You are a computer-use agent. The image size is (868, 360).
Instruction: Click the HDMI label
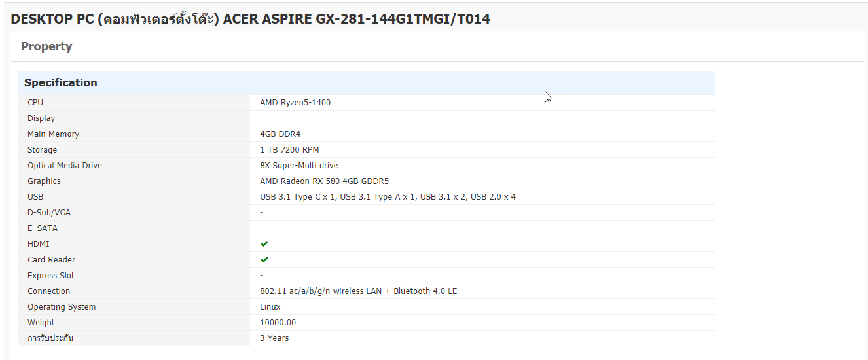click(x=39, y=244)
